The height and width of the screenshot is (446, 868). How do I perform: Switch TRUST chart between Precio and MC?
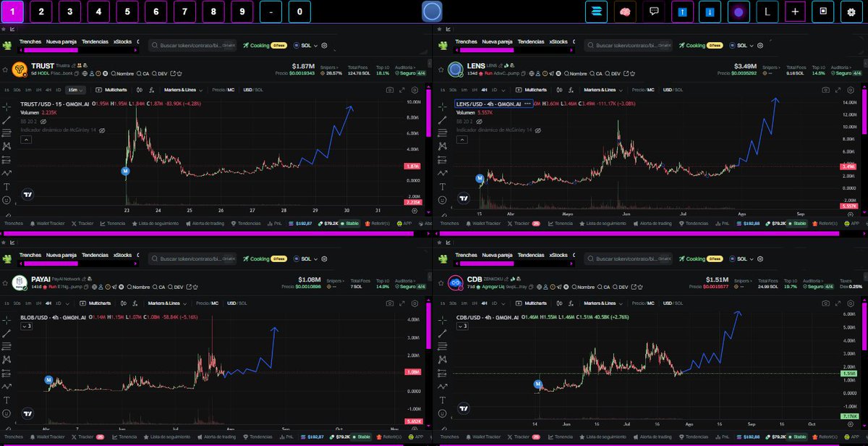(223, 90)
